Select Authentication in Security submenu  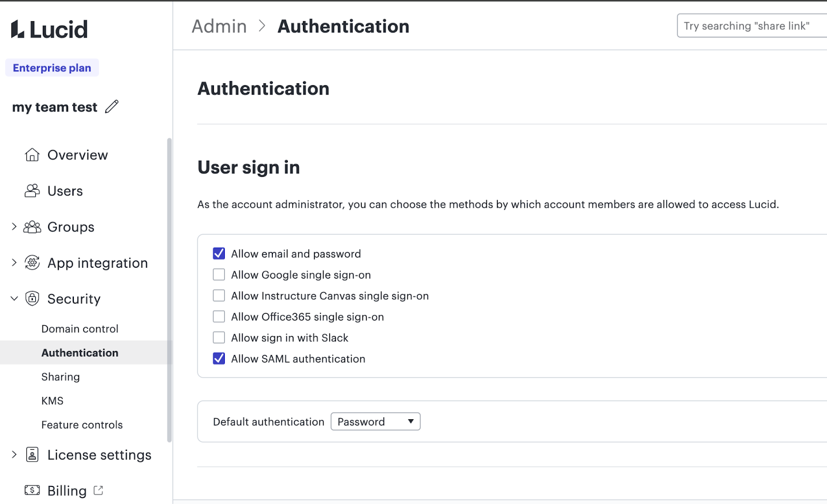tap(80, 353)
